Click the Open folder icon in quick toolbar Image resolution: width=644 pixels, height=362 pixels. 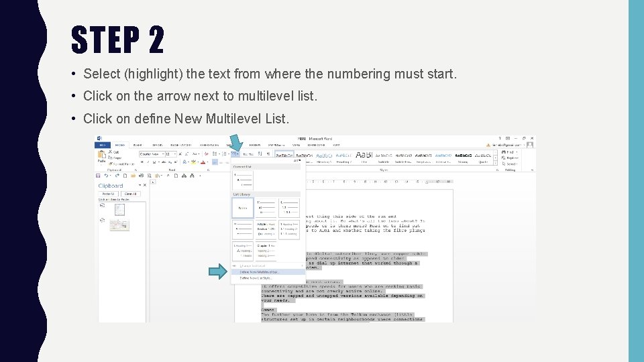coord(133,176)
